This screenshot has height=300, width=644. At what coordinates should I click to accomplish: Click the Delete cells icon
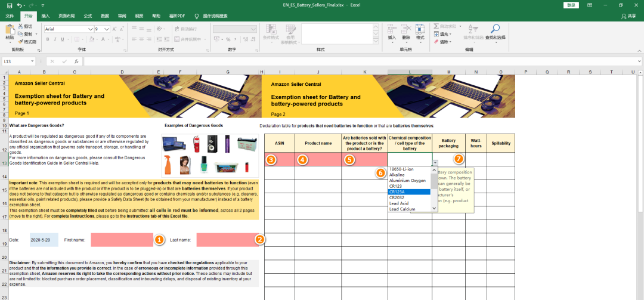pos(406,29)
